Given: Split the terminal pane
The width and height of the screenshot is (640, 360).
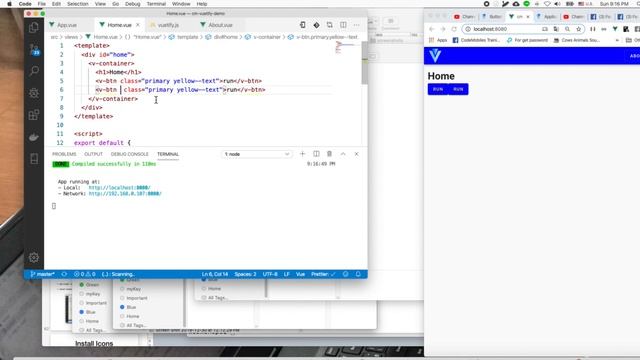Looking at the screenshot, I should tap(316, 154).
